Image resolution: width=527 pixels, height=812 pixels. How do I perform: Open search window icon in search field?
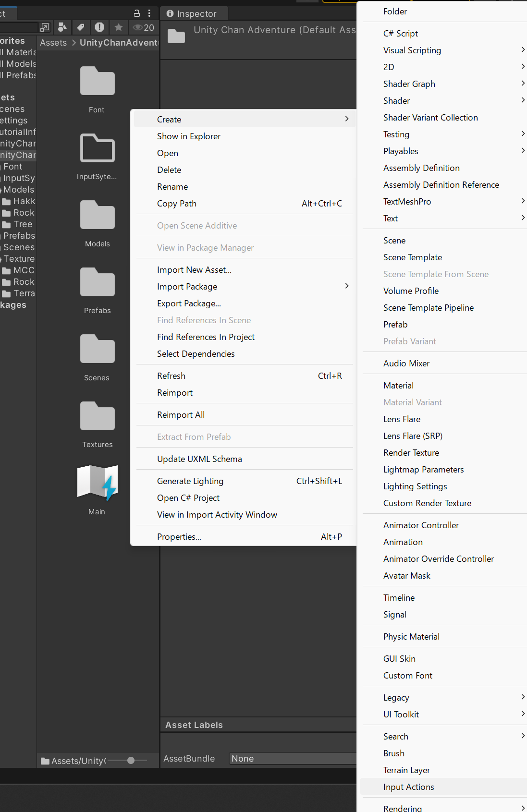tap(45, 27)
